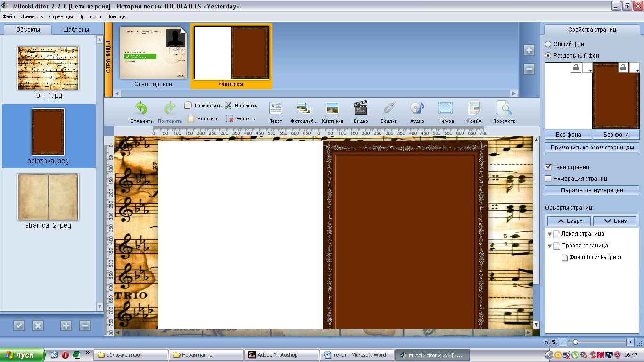Cut selection using Вырезать scissors
This screenshot has height=362, width=644.
(229, 105)
